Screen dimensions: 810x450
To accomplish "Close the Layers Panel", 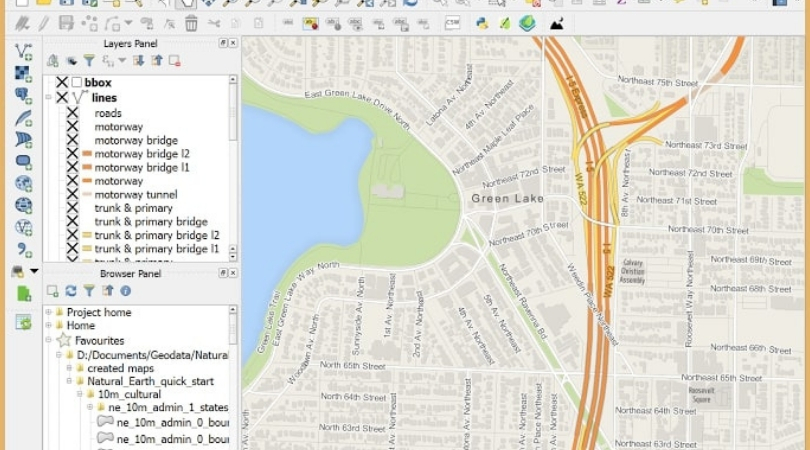I will 233,43.
